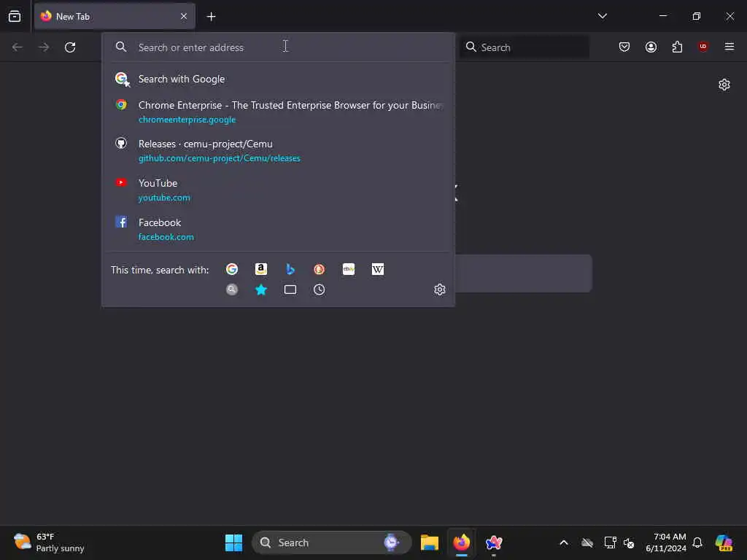Open the Firefox account icon
This screenshot has width=747, height=560.
click(x=651, y=47)
